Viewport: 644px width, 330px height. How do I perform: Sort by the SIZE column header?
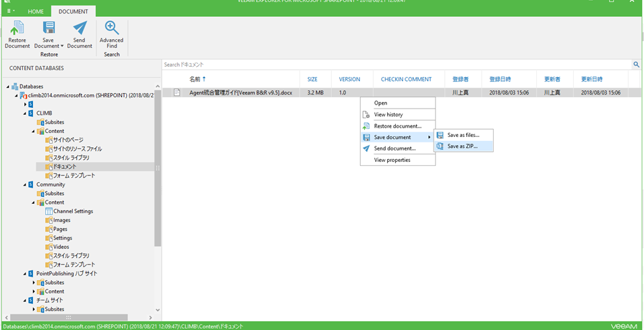[x=312, y=80]
